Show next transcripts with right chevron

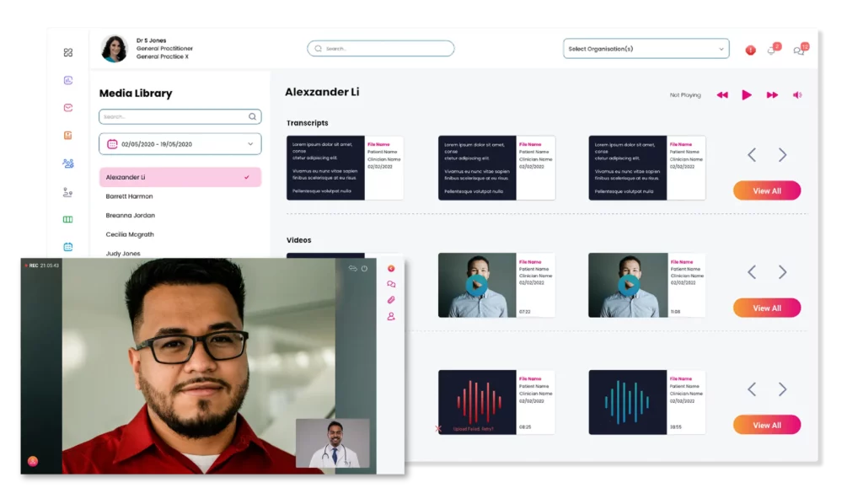(x=782, y=155)
